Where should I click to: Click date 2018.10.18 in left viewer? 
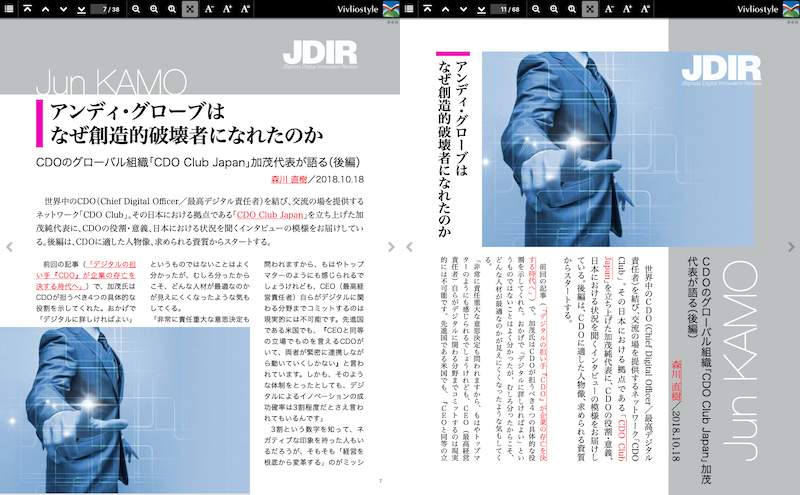340,179
